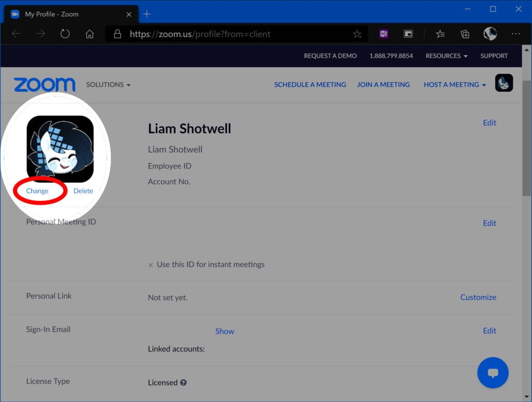Maximize the browser window
532x402 pixels.
click(x=493, y=9)
